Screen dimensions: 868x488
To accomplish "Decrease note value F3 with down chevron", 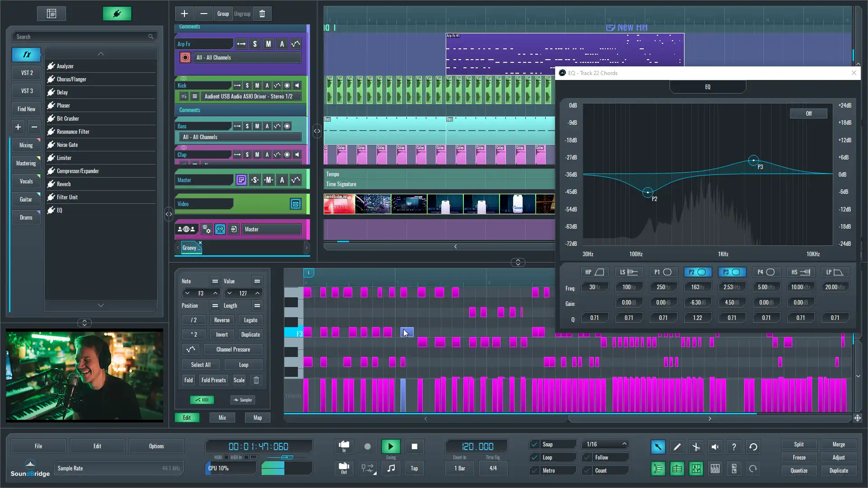I will (x=187, y=293).
